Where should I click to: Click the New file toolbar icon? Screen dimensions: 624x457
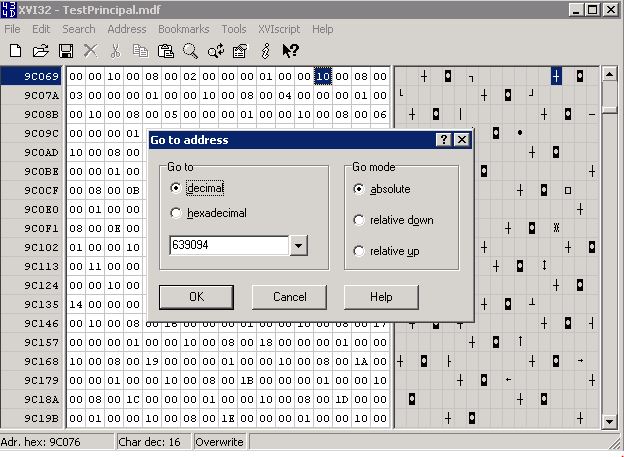(16, 51)
